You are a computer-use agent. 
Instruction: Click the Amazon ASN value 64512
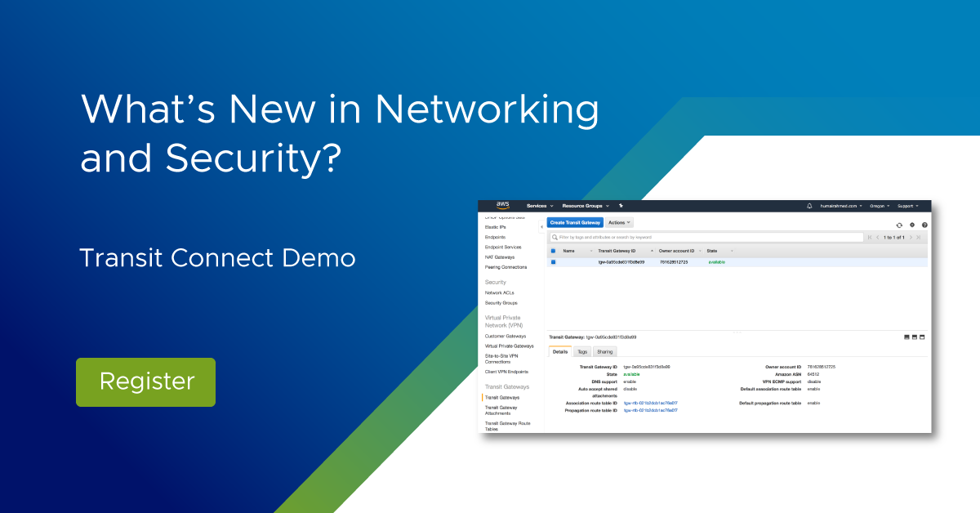point(813,374)
